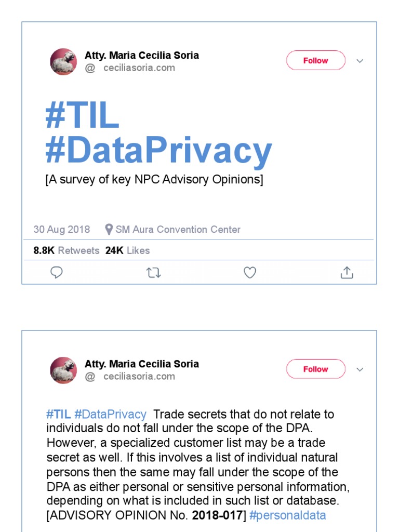Click the retweet icon on first tweet
This screenshot has height=532, width=399.
tap(153, 272)
